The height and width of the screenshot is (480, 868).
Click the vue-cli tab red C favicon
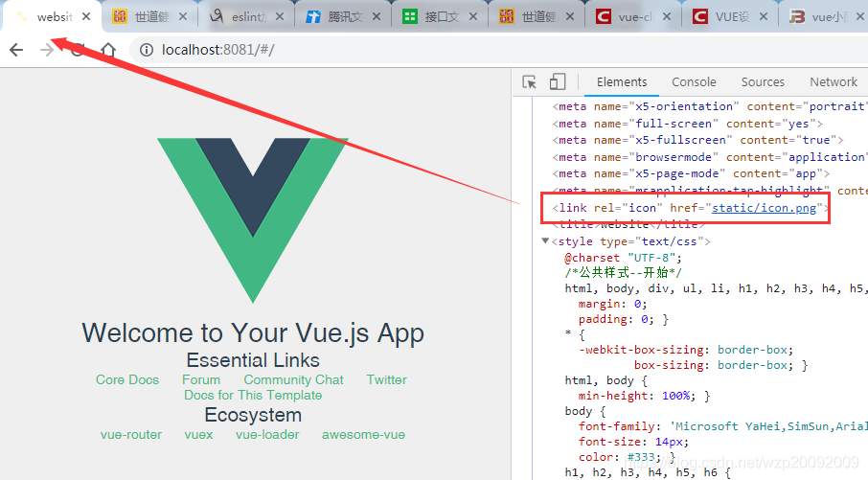coord(604,16)
